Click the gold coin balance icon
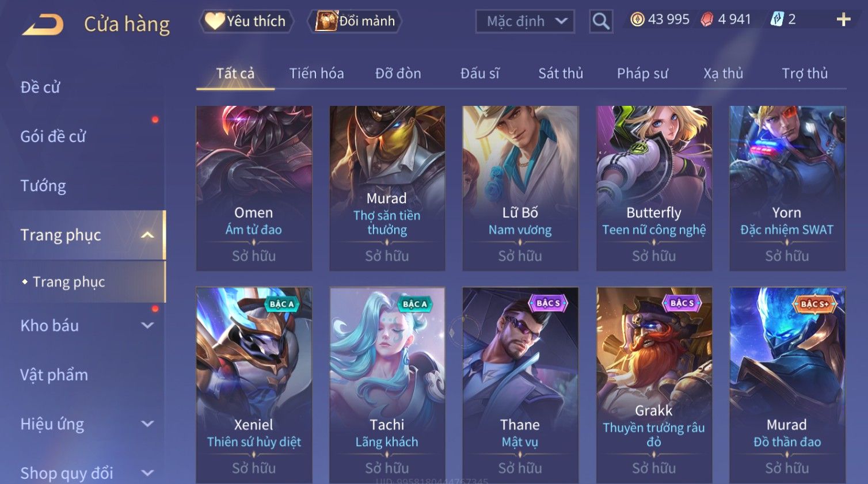This screenshot has width=868, height=484. click(x=637, y=20)
